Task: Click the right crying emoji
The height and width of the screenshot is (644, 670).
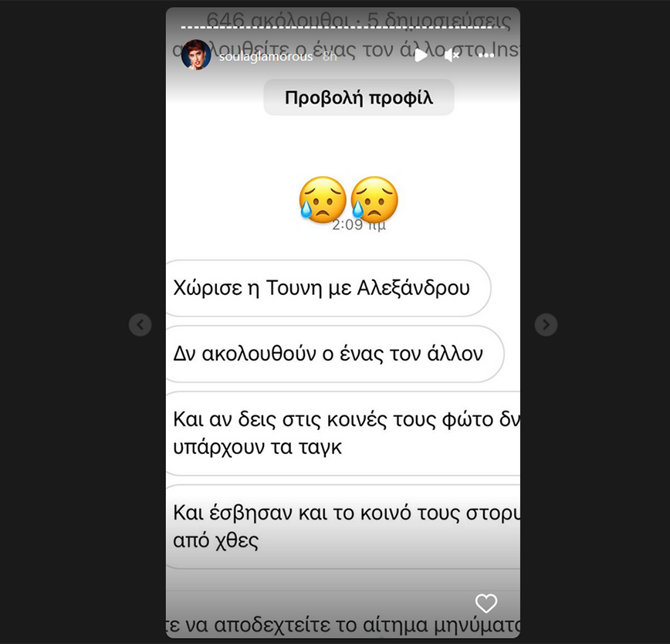Action: pos(374,199)
